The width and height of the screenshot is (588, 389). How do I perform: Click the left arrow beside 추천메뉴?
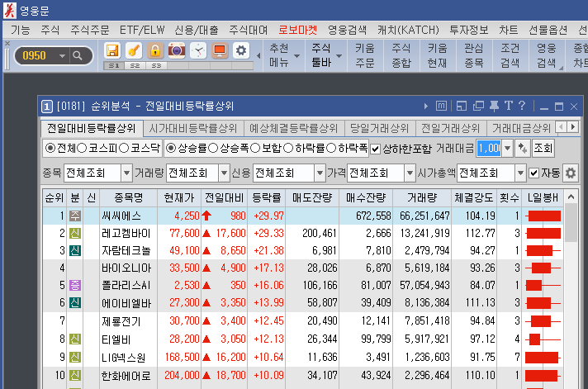click(258, 56)
